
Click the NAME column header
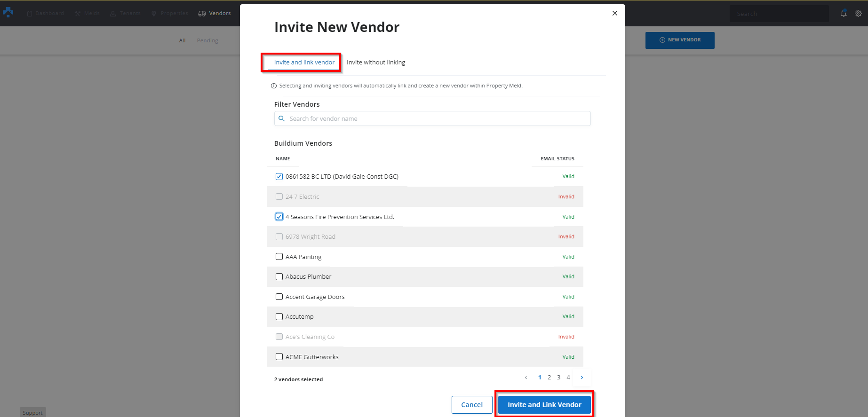point(283,159)
